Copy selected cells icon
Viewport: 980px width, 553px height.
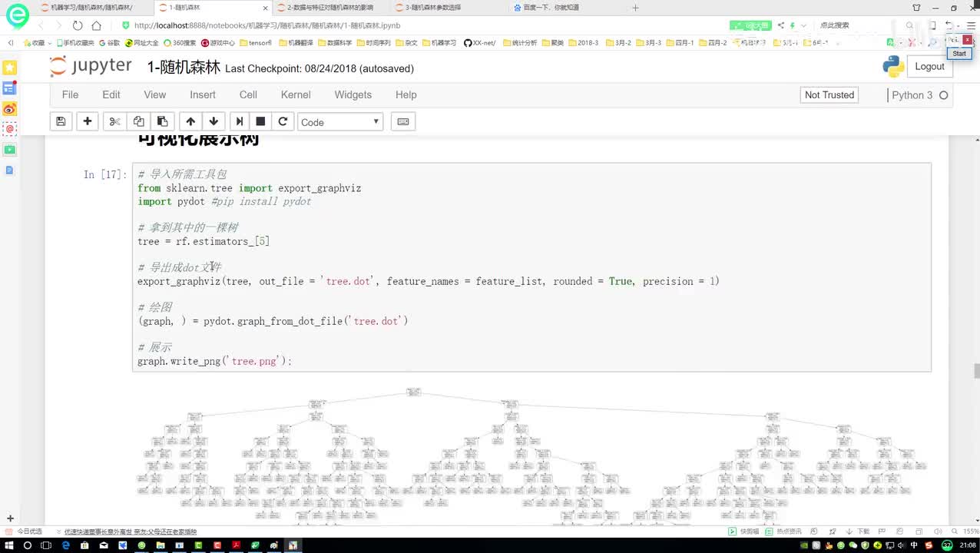click(x=138, y=121)
